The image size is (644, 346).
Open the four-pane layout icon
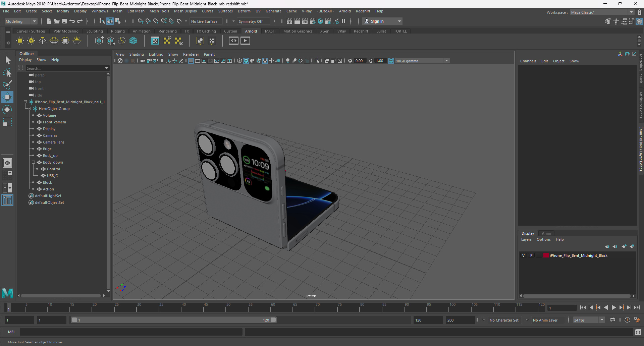point(7,175)
